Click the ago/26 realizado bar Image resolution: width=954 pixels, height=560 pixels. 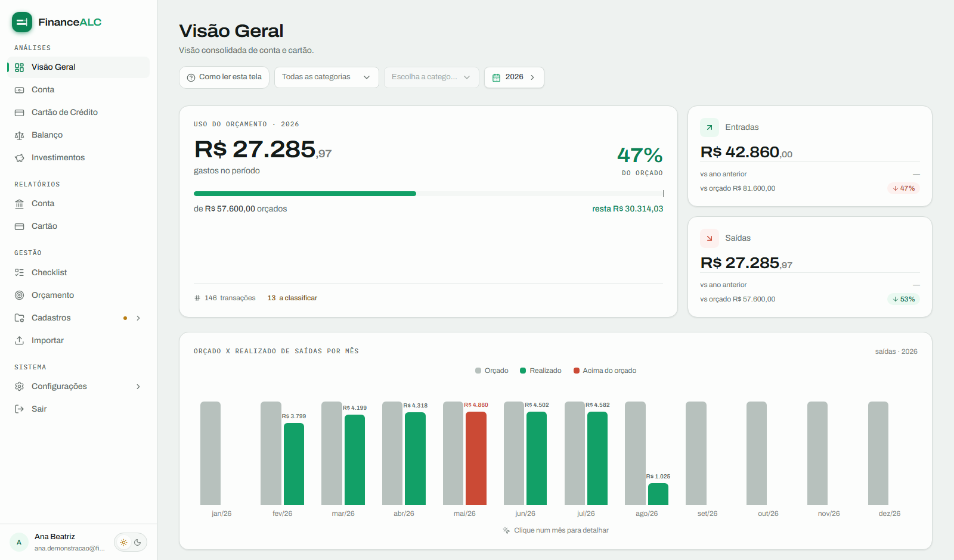tap(658, 494)
